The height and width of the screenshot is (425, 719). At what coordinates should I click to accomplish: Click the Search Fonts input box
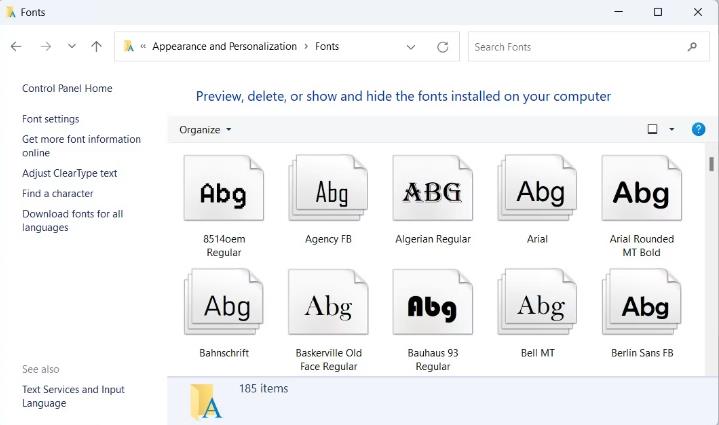pos(575,47)
